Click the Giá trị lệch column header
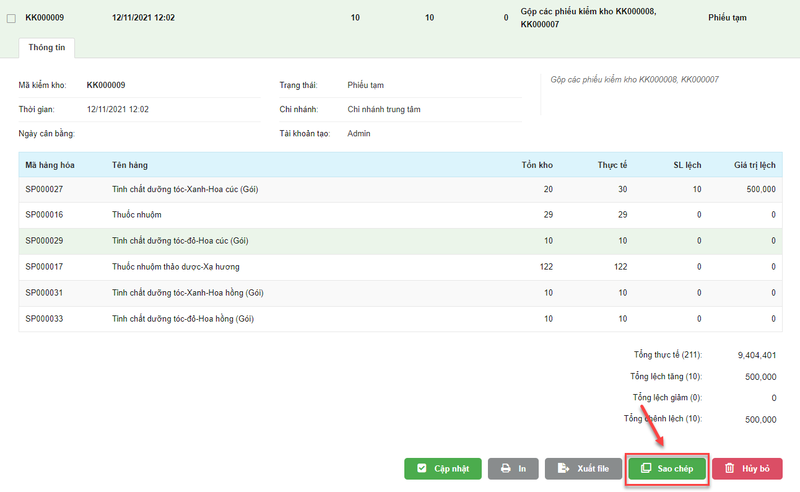This screenshot has height=492, width=800. coord(755,164)
